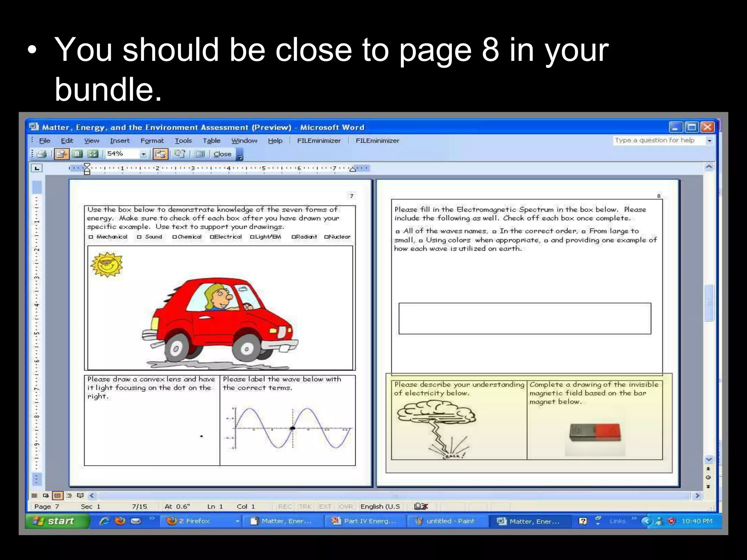Select the One Page view icon
This screenshot has height=560, width=747.
tap(77, 154)
